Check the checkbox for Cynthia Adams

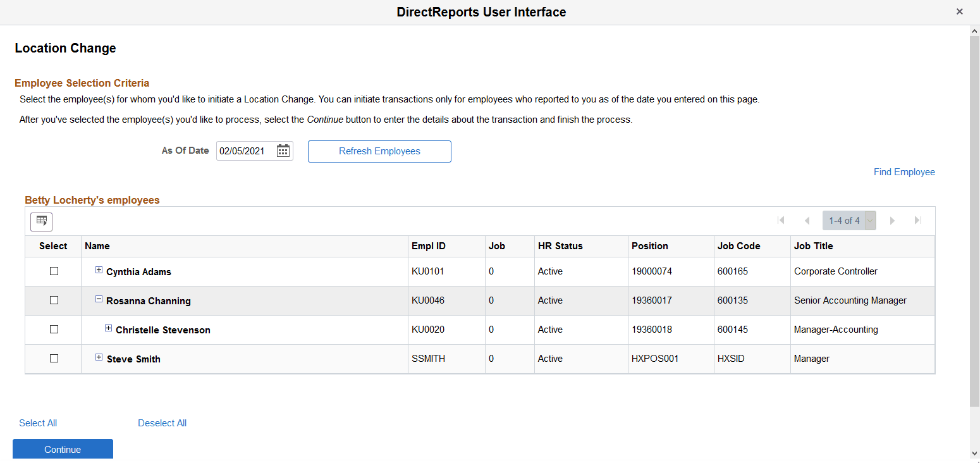[x=54, y=271]
